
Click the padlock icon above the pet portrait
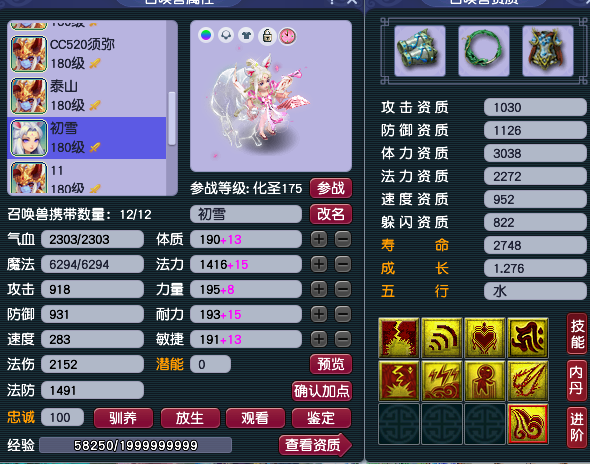[267, 36]
